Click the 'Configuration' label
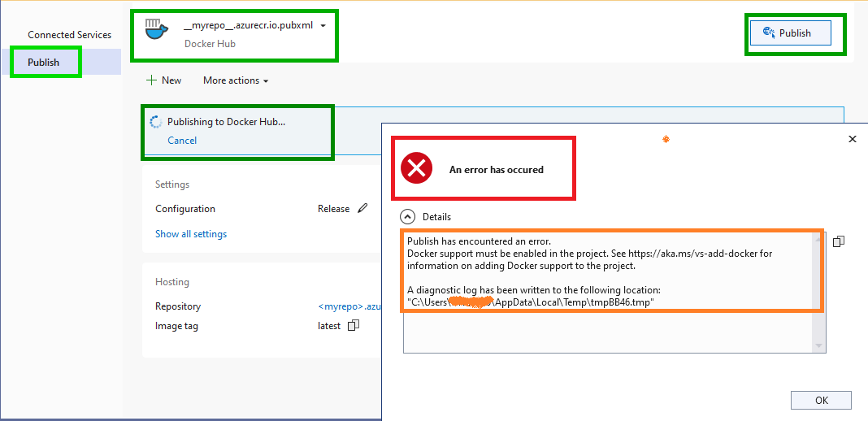868x421 pixels. point(184,209)
